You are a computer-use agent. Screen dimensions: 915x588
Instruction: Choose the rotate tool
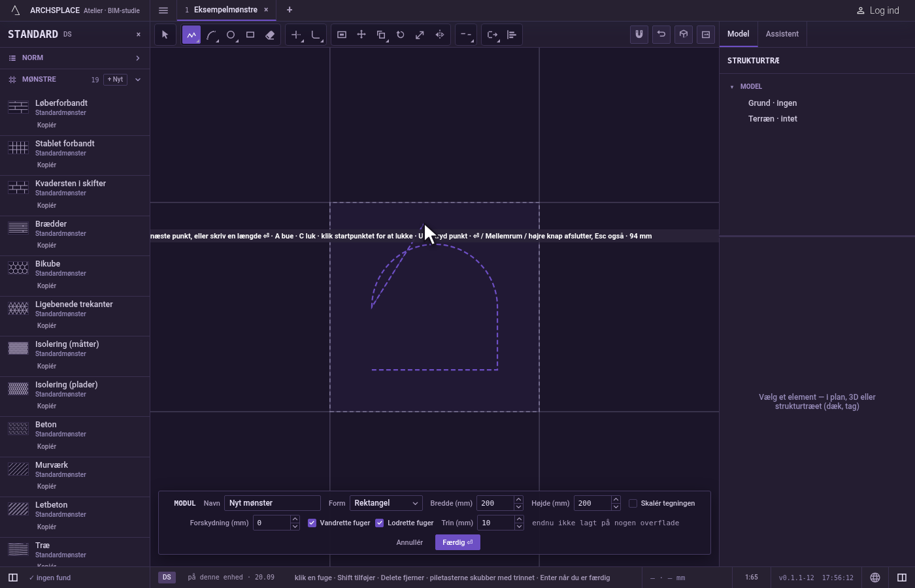[x=401, y=35]
